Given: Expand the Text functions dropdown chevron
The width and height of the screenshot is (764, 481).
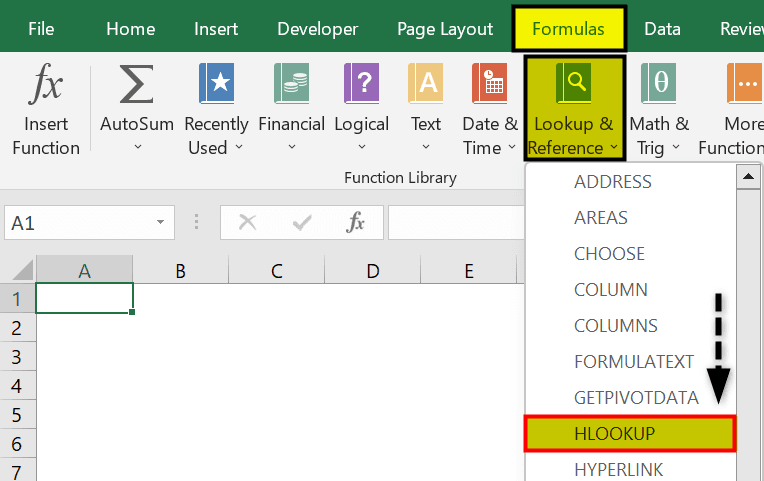Looking at the screenshot, I should point(426,147).
